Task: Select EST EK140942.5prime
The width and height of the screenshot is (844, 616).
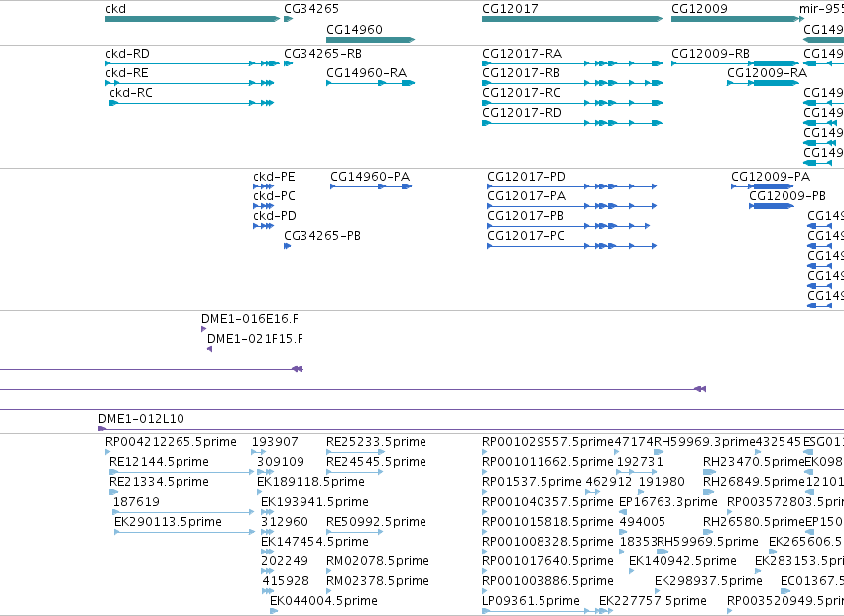Action: point(632,571)
